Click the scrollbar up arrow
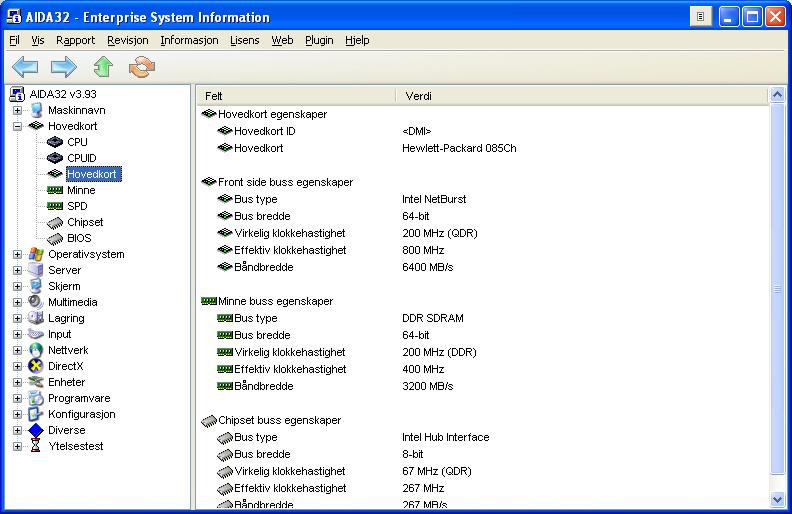Screen dimensions: 792x514 [777, 95]
